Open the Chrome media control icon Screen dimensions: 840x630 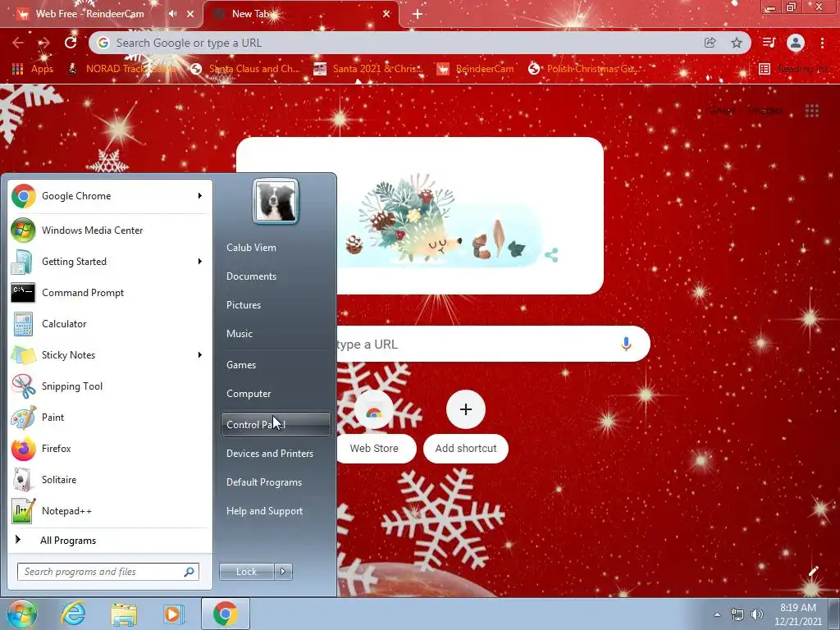(769, 43)
